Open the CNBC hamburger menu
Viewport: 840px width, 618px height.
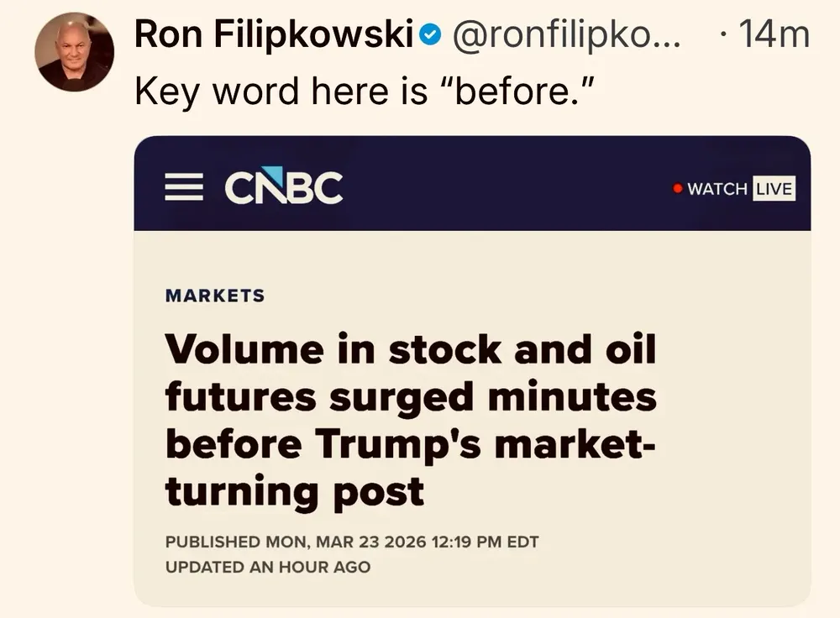pyautogui.click(x=183, y=187)
